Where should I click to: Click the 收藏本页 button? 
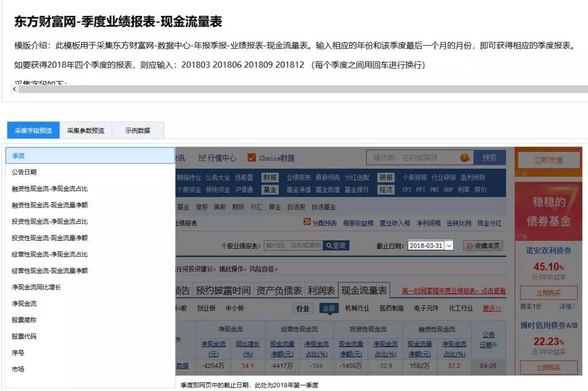483,246
